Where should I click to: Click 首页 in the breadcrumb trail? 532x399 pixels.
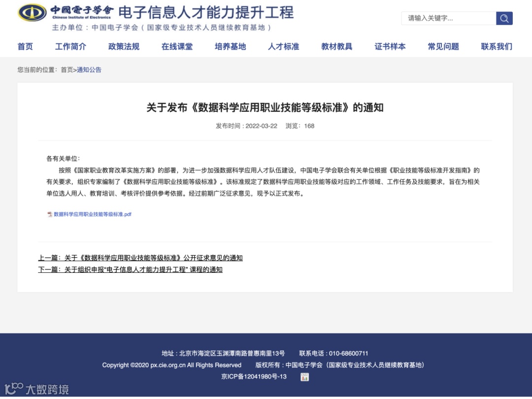coord(67,70)
